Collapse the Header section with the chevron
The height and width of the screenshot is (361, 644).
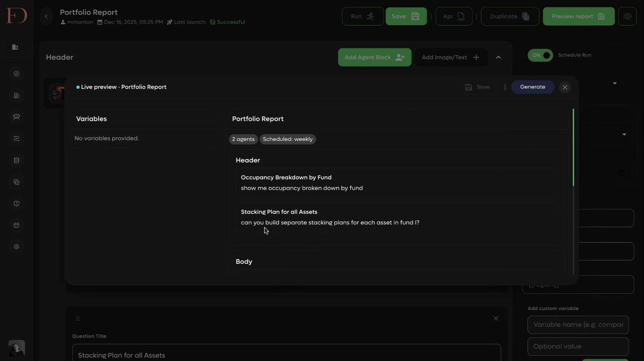(498, 57)
